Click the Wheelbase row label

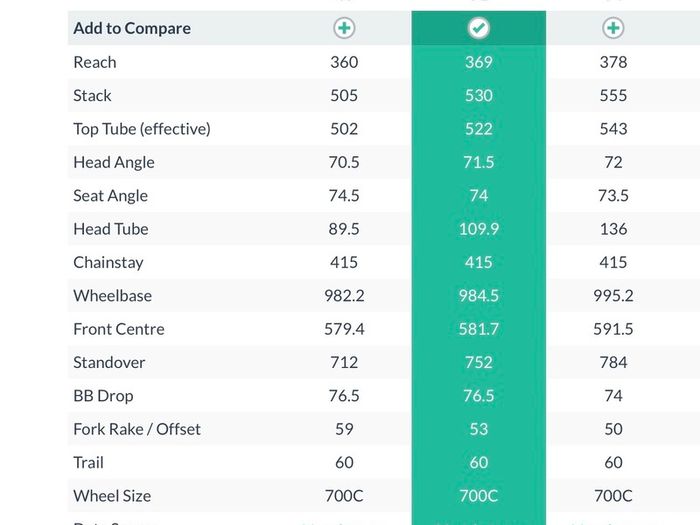(x=112, y=296)
